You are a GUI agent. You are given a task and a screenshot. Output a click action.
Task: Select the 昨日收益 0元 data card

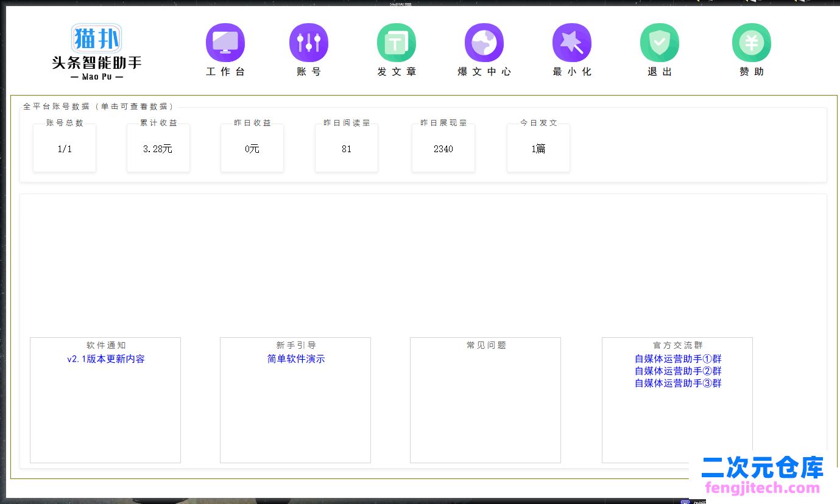pos(252,147)
